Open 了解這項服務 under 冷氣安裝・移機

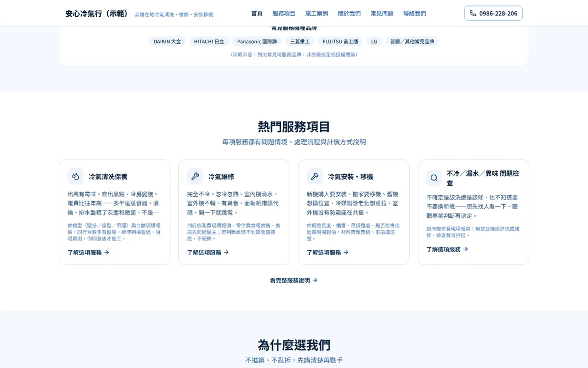[328, 252]
